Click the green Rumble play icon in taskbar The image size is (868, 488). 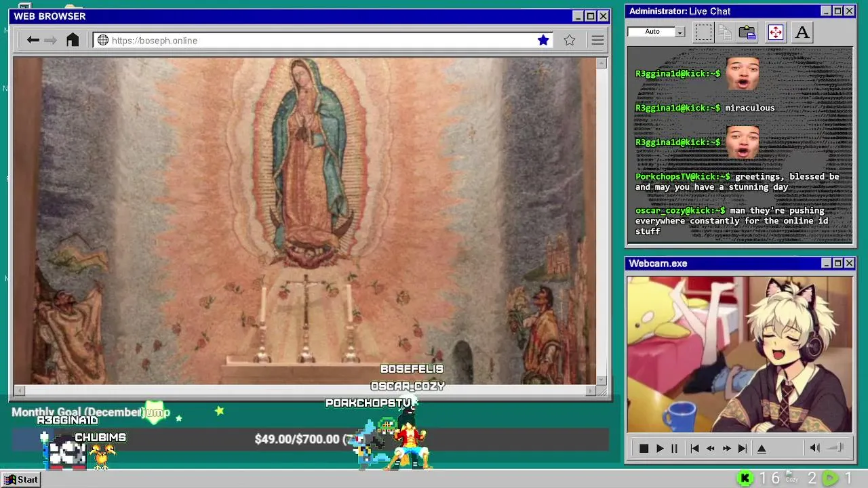point(829,479)
